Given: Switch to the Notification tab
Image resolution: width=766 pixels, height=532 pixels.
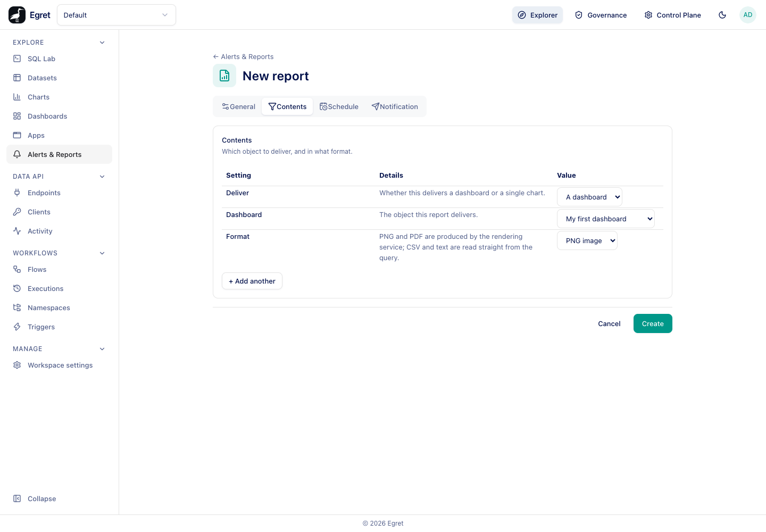Looking at the screenshot, I should coord(395,106).
